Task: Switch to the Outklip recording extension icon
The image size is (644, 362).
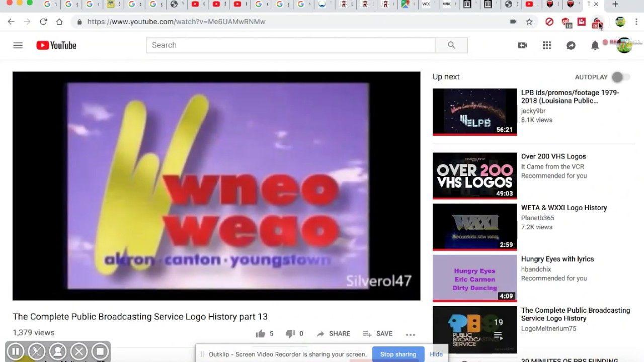Action: 597,23
